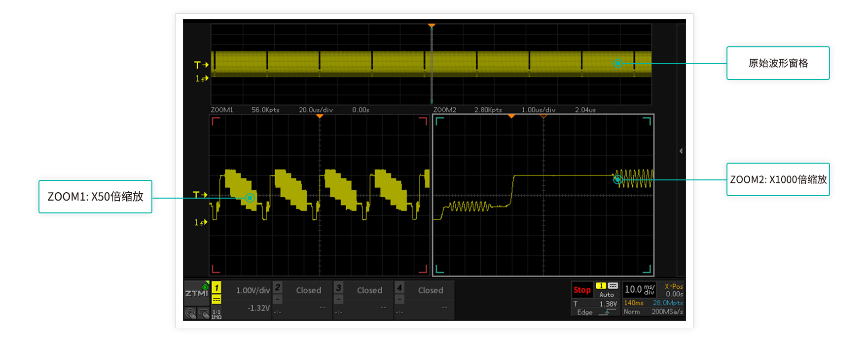Enable channel 3 using its number button

click(338, 287)
